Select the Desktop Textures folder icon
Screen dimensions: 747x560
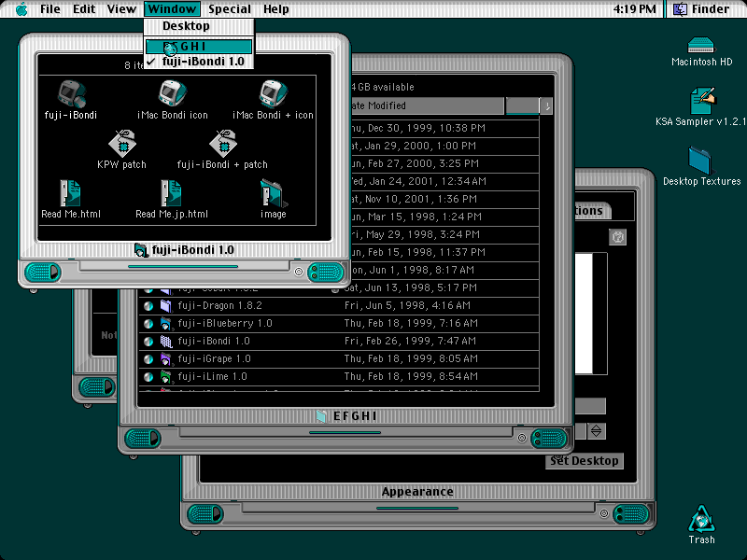tap(699, 161)
